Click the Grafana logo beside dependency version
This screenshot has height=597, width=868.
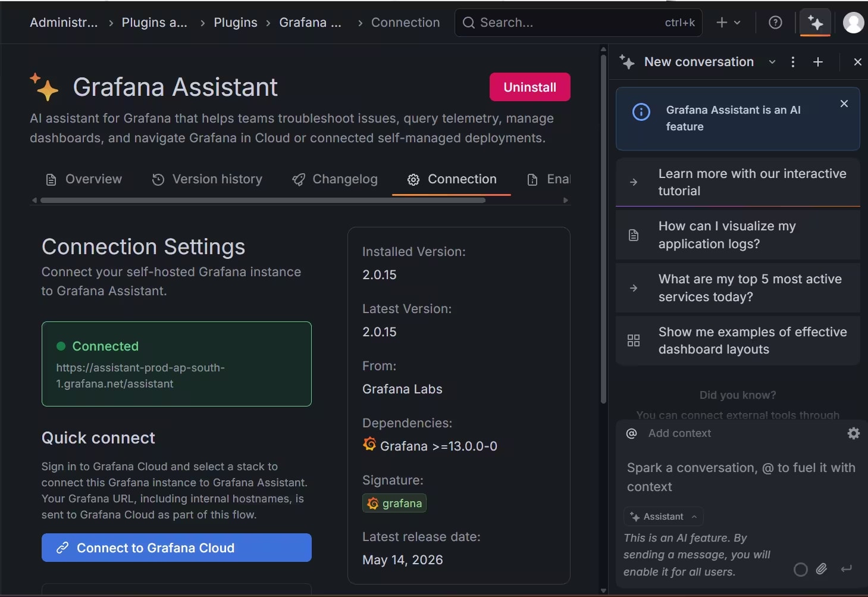(x=369, y=444)
